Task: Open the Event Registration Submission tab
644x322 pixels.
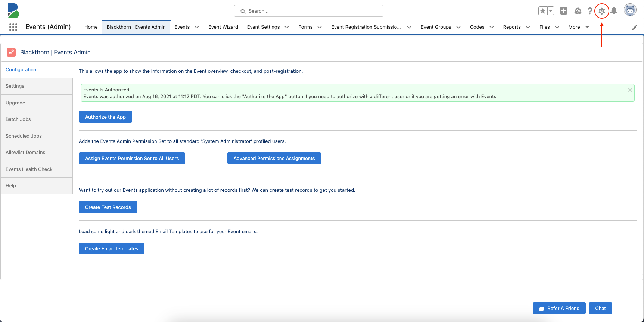Action: tap(366, 27)
